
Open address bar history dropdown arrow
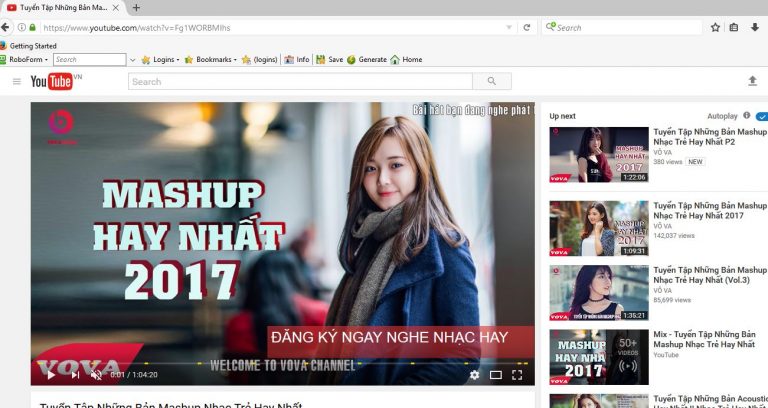(x=509, y=27)
